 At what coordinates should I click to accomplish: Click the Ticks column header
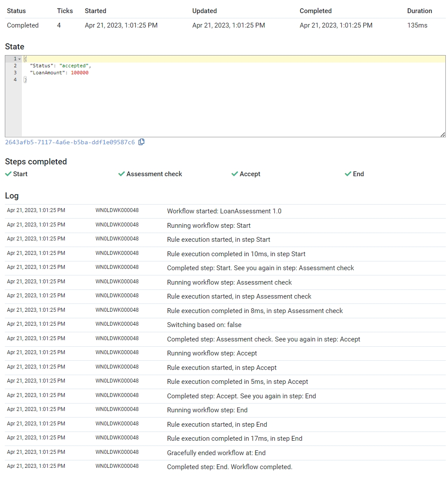pyautogui.click(x=65, y=11)
